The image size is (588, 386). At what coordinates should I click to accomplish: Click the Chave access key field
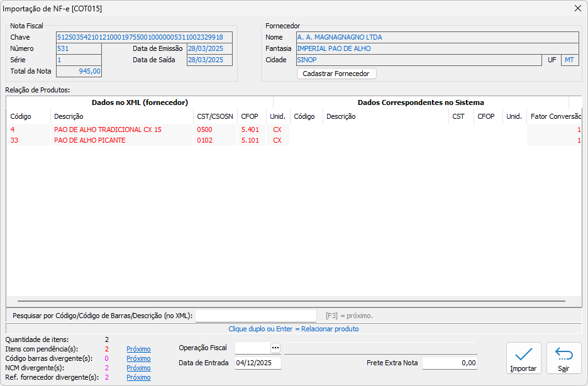tap(144, 37)
